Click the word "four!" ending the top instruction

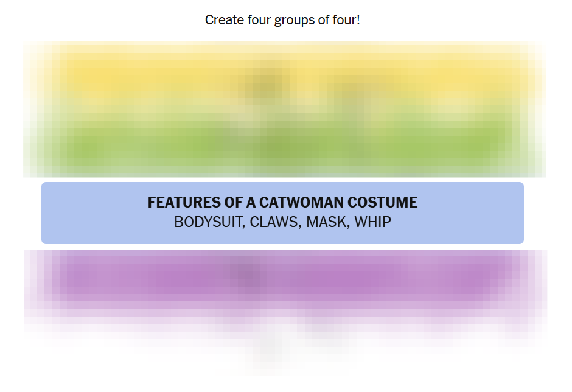tap(346, 20)
